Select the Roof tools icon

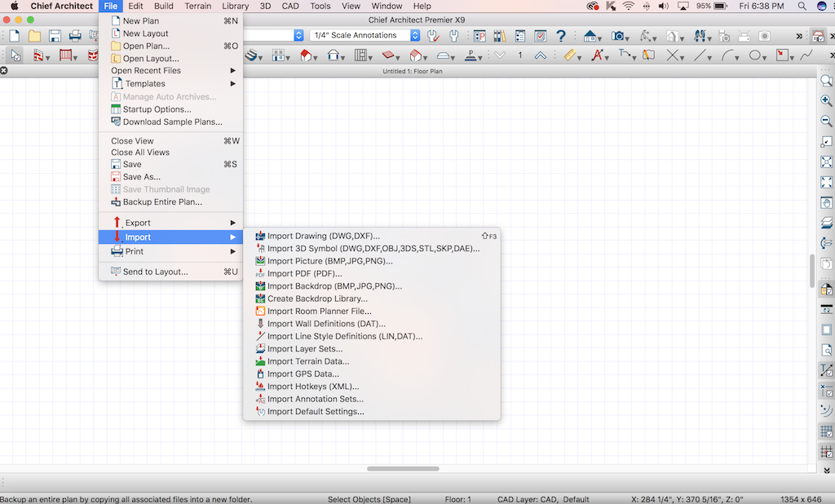(x=307, y=55)
